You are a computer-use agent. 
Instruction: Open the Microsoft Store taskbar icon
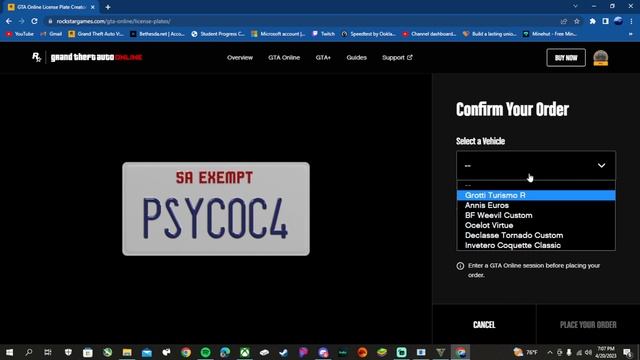click(88, 352)
